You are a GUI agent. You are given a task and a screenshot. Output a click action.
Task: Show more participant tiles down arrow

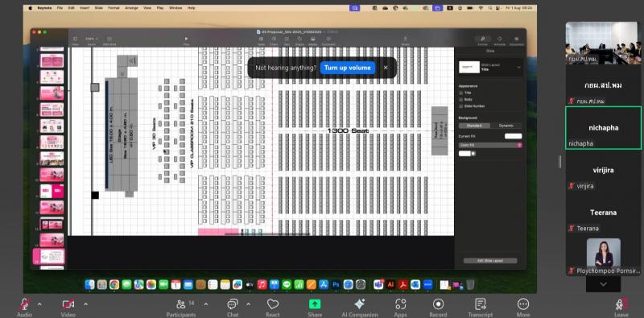[x=603, y=284]
